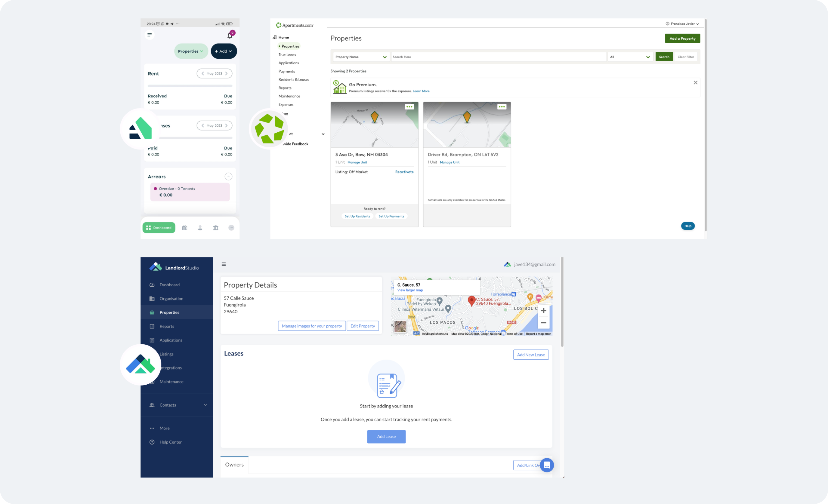
Task: Open the blue chat widget icon
Action: [547, 465]
